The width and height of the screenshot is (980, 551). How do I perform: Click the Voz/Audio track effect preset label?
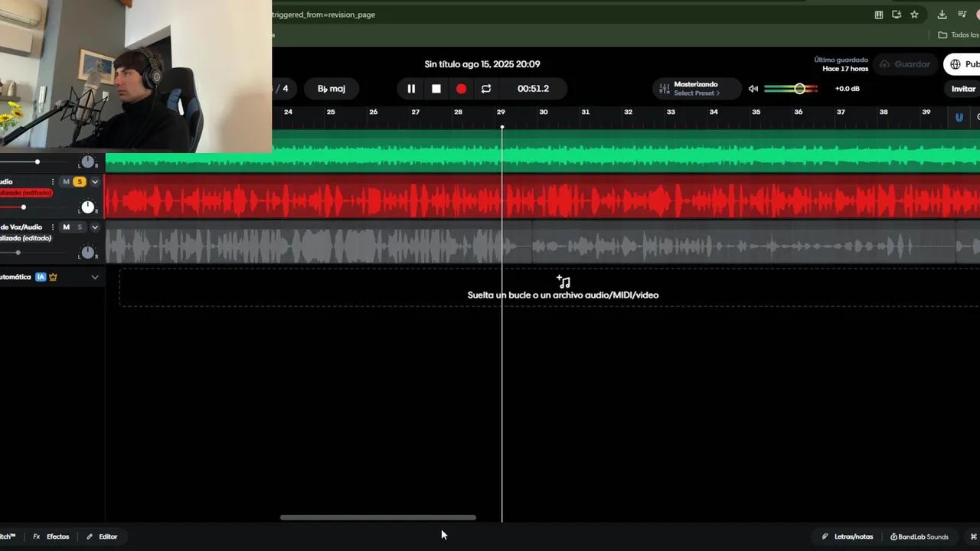pyautogui.click(x=25, y=238)
